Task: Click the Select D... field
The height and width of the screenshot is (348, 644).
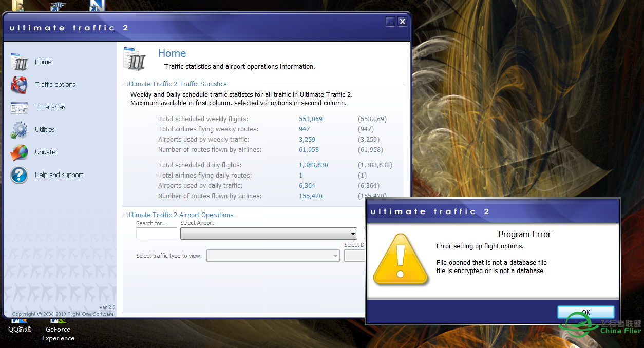Action: [x=355, y=256]
